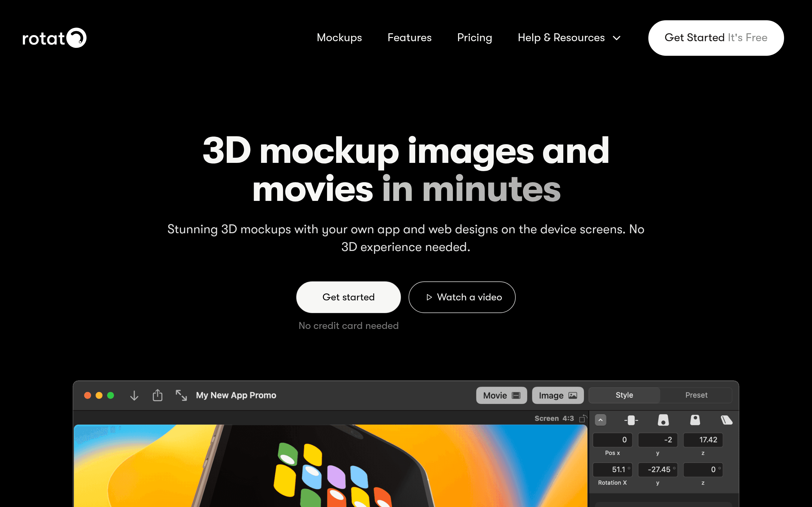Select the flat-lying device angle icon

click(726, 420)
